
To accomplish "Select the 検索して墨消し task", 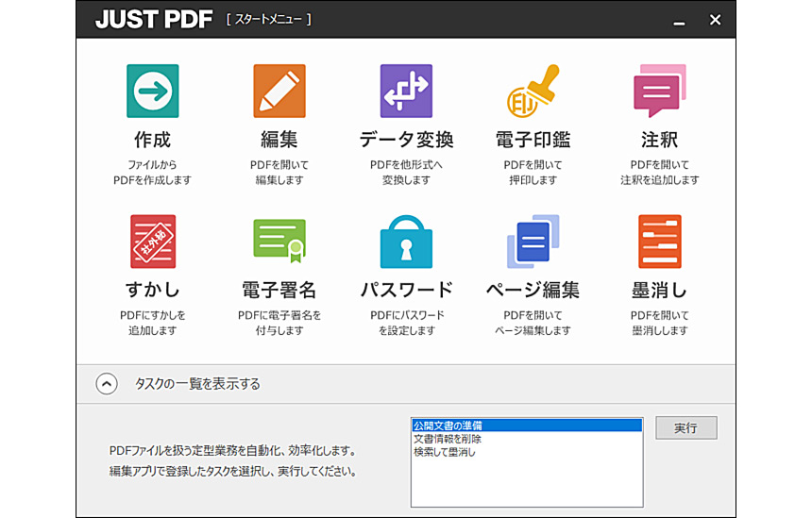I will (527, 452).
